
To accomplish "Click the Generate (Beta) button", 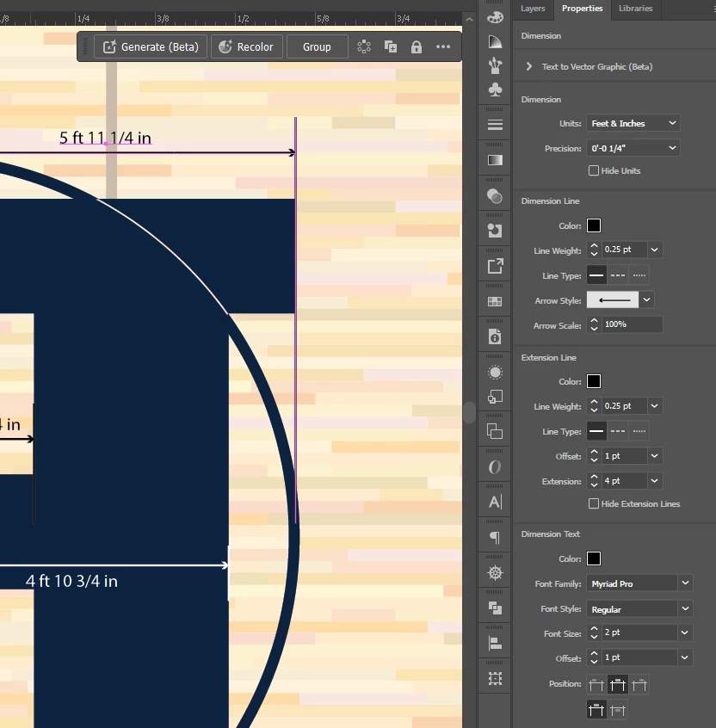I will pyautogui.click(x=151, y=46).
